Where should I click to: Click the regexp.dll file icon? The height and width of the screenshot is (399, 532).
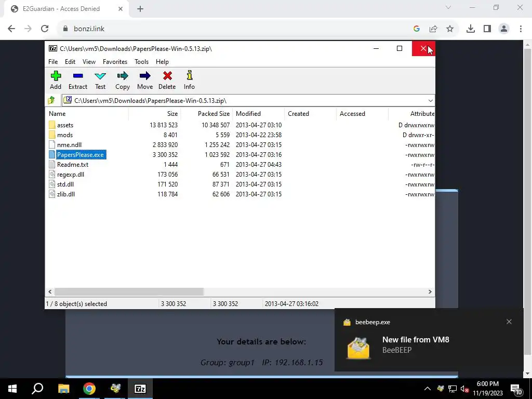(x=52, y=174)
